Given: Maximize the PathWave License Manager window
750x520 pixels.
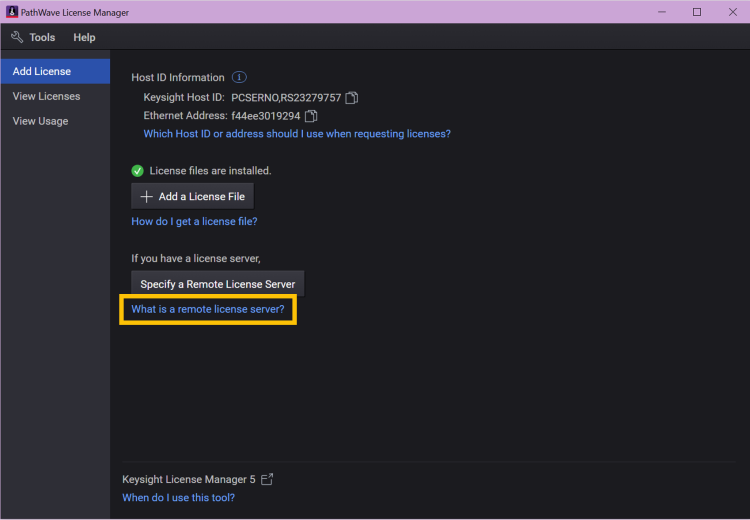Looking at the screenshot, I should pyautogui.click(x=697, y=12).
